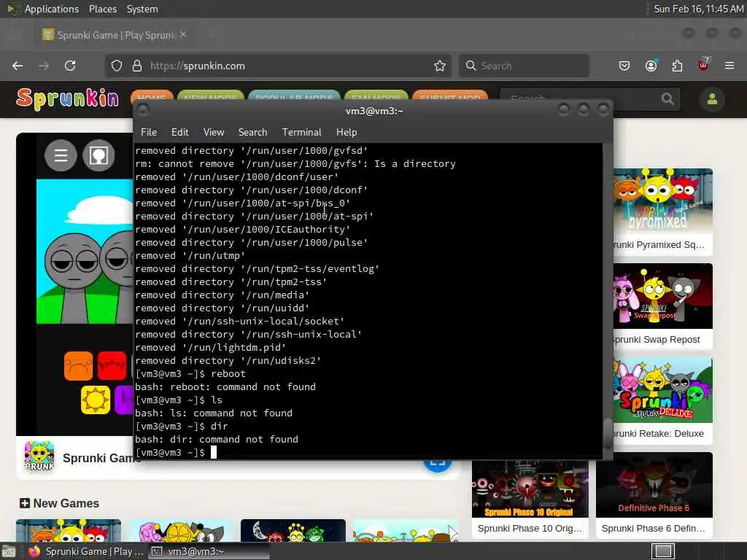Click the plus icon beside New Games
Screen dimensions: 747x560
coord(24,503)
